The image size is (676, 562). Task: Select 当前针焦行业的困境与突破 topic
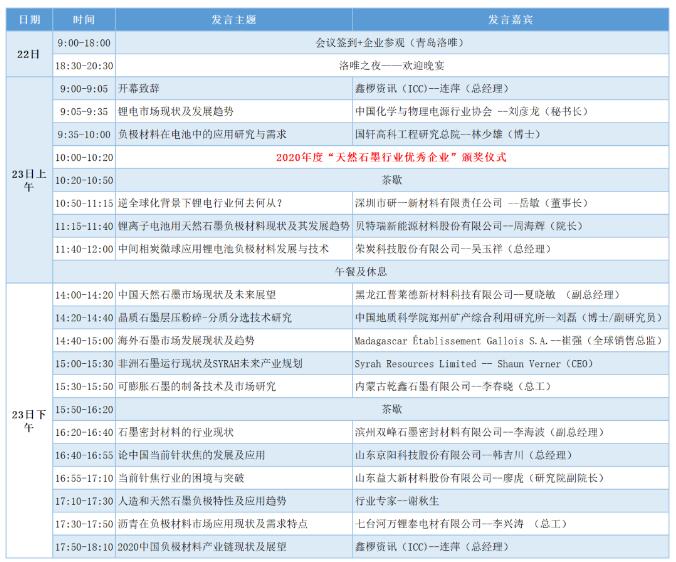pos(234,478)
